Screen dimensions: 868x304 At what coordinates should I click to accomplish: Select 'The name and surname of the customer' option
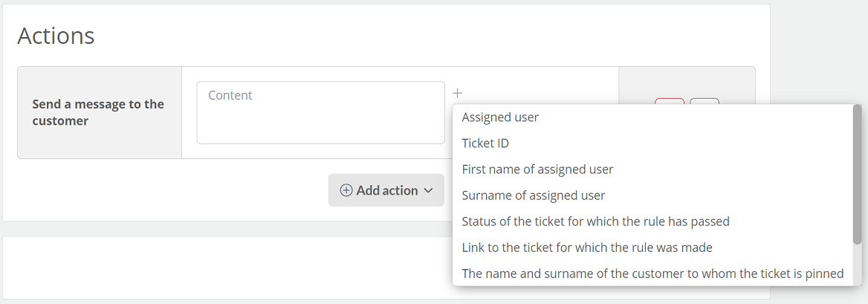coord(652,274)
